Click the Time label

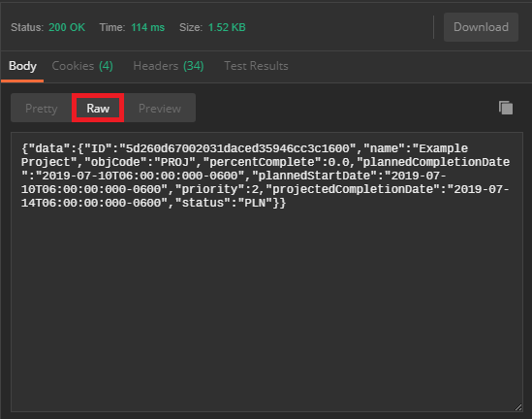[x=112, y=27]
